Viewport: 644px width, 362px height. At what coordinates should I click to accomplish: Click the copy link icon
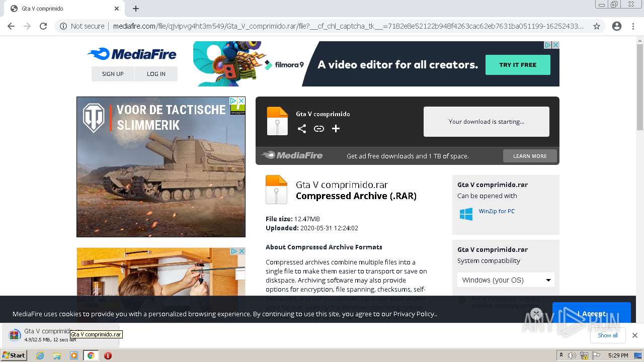tap(319, 129)
